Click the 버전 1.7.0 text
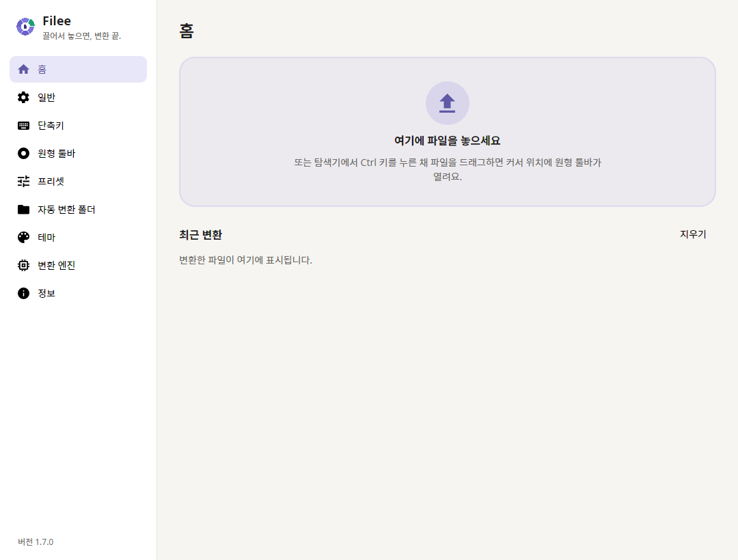738x560 pixels. 36,542
